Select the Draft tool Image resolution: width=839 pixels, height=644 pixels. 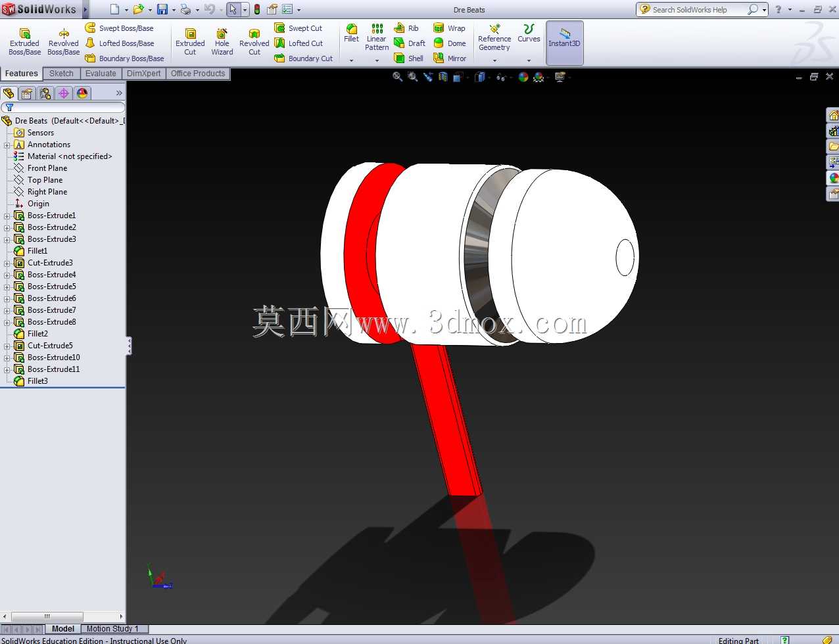coord(410,43)
